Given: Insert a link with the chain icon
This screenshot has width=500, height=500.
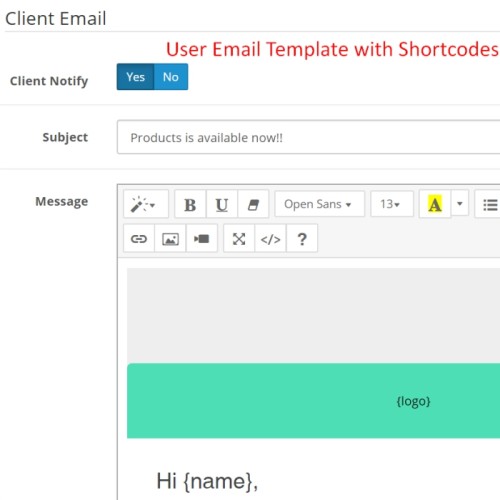Looking at the screenshot, I should (139, 238).
